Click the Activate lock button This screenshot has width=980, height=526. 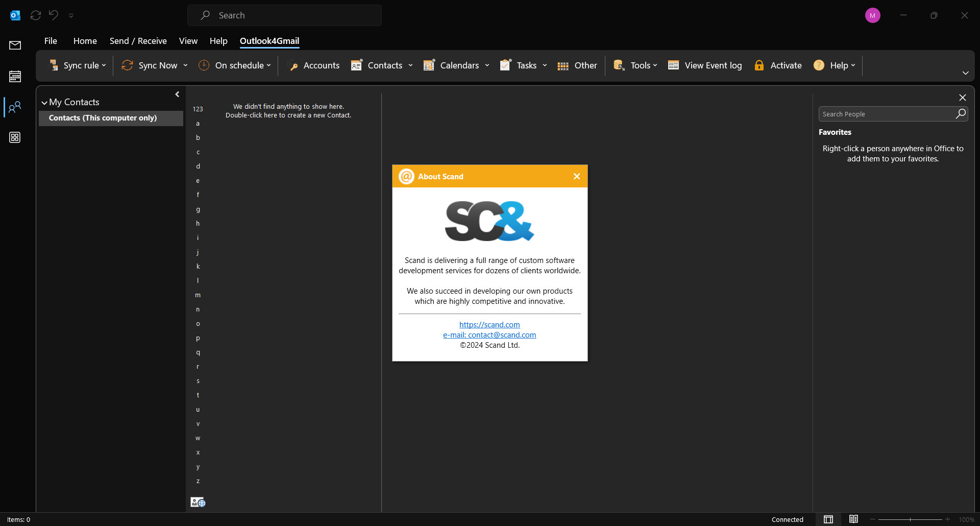pos(778,65)
